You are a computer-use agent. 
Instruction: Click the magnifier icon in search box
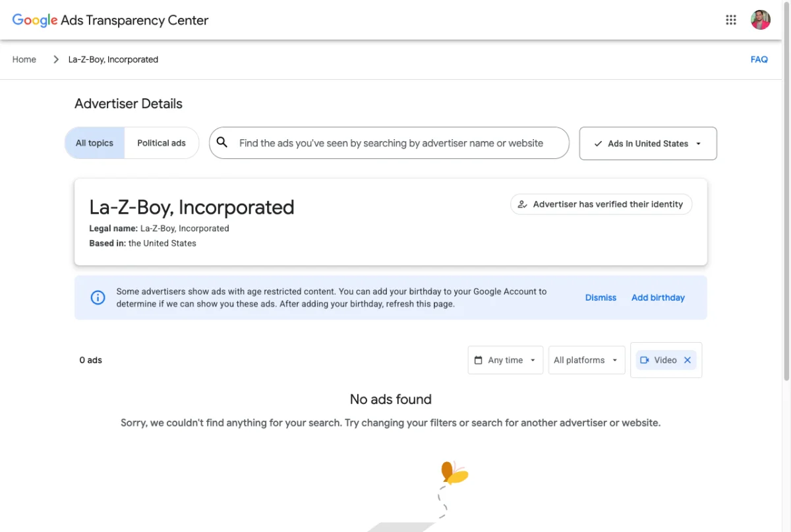[222, 142]
